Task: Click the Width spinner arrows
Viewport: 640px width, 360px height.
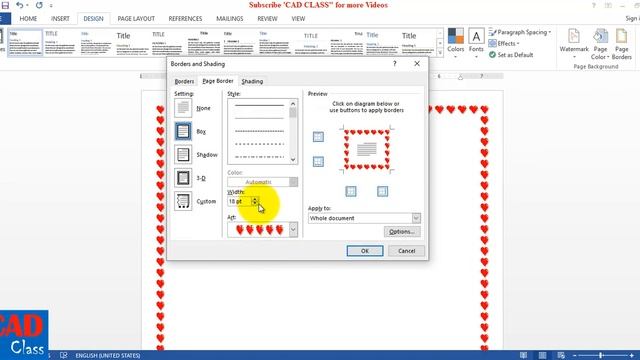Action: tap(255, 201)
